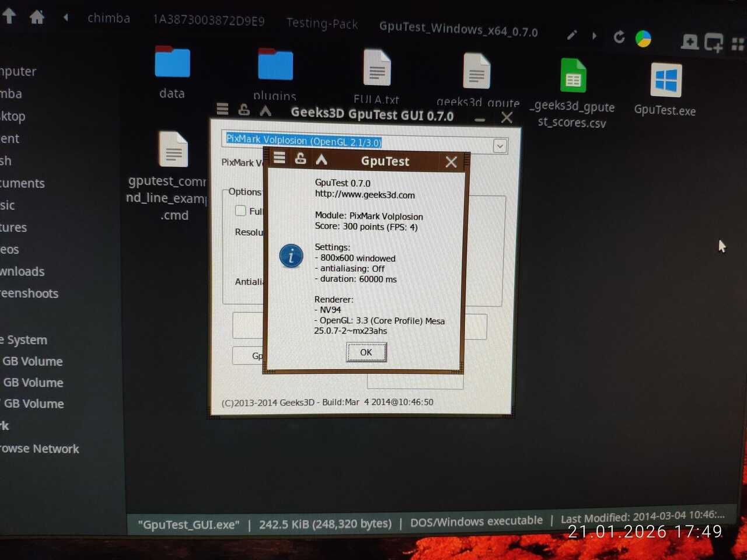Open Documents in the sidebar

point(22,183)
